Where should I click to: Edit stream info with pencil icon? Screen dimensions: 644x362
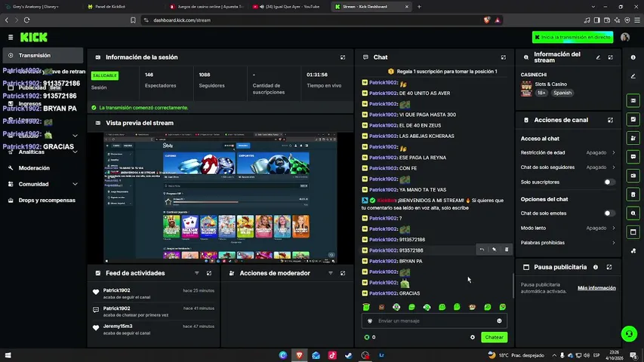click(598, 57)
